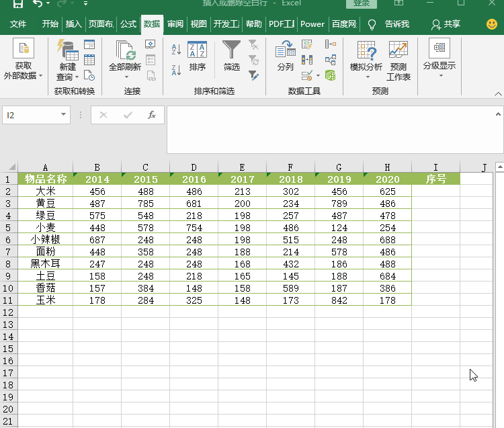This screenshot has width=504, height=428.
Task: Click the From Table icon
Action: click(89, 60)
